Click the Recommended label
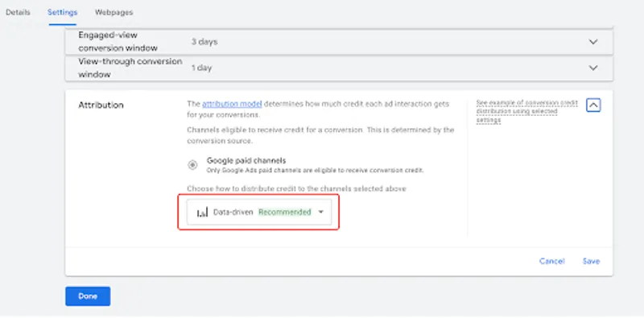644x318 pixels. 285,212
